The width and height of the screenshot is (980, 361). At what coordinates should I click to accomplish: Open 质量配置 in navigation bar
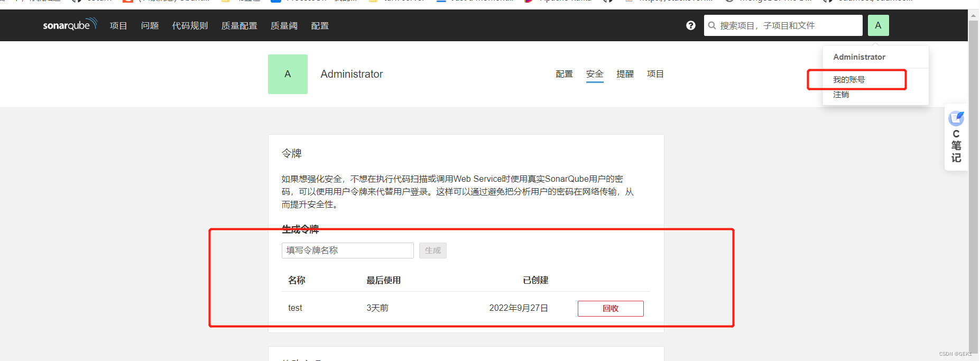[x=239, y=25]
